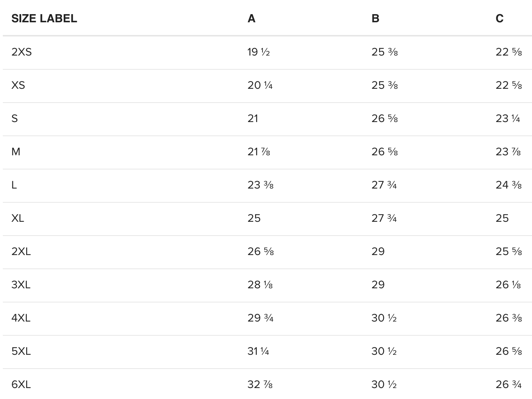Click the 5XL size label
Image resolution: width=532 pixels, height=399 pixels.
[x=21, y=351]
